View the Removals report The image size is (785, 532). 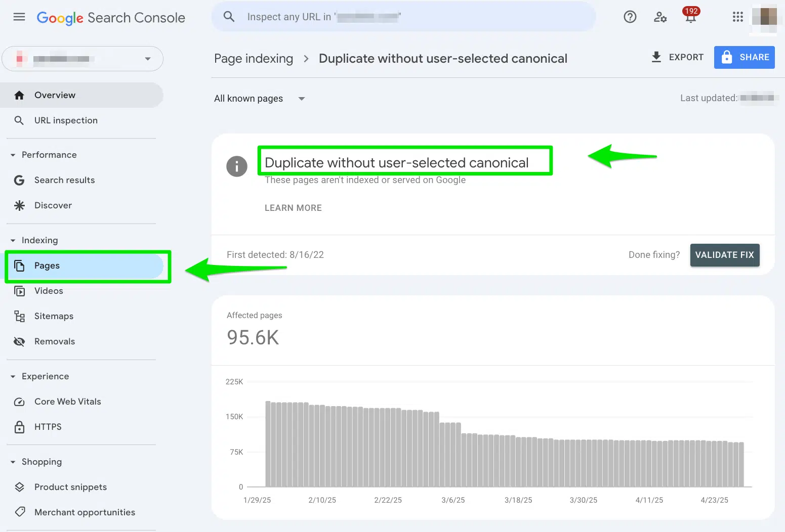pyautogui.click(x=54, y=341)
